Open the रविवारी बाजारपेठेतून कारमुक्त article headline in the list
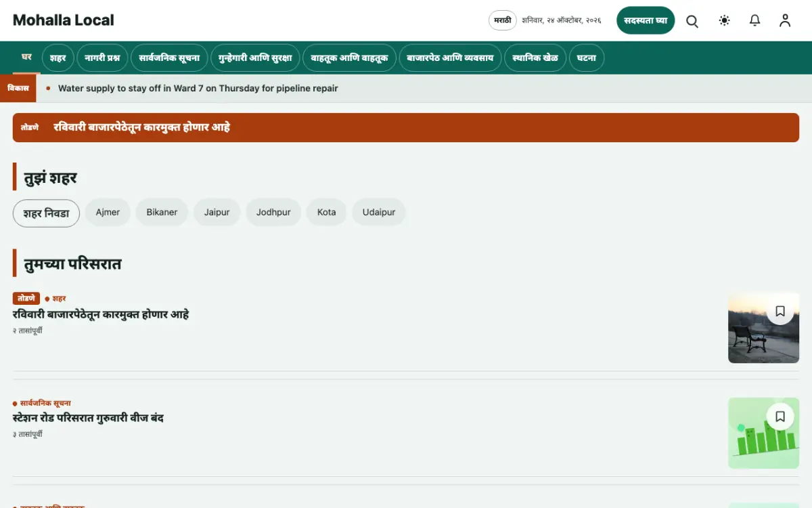This screenshot has height=508, width=812. point(101,314)
